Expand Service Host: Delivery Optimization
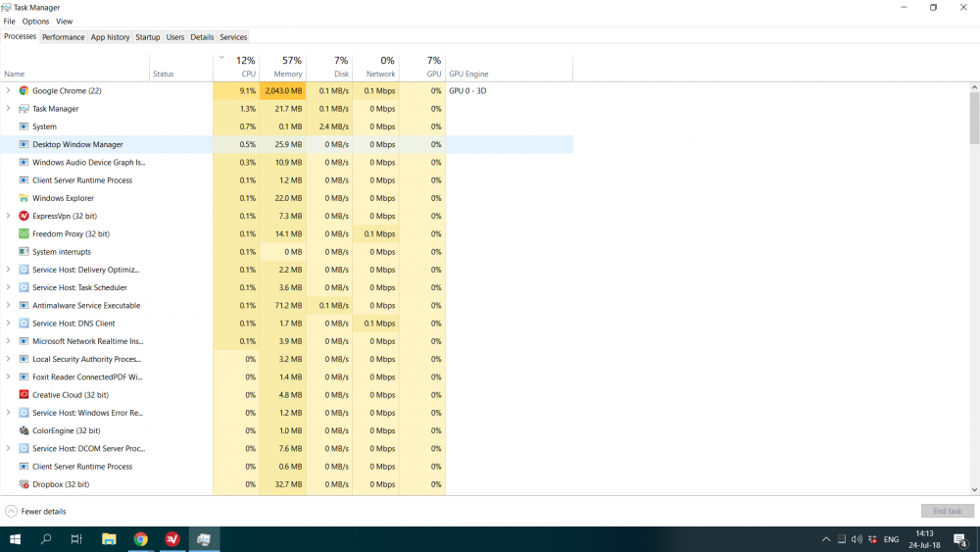 (x=8, y=270)
